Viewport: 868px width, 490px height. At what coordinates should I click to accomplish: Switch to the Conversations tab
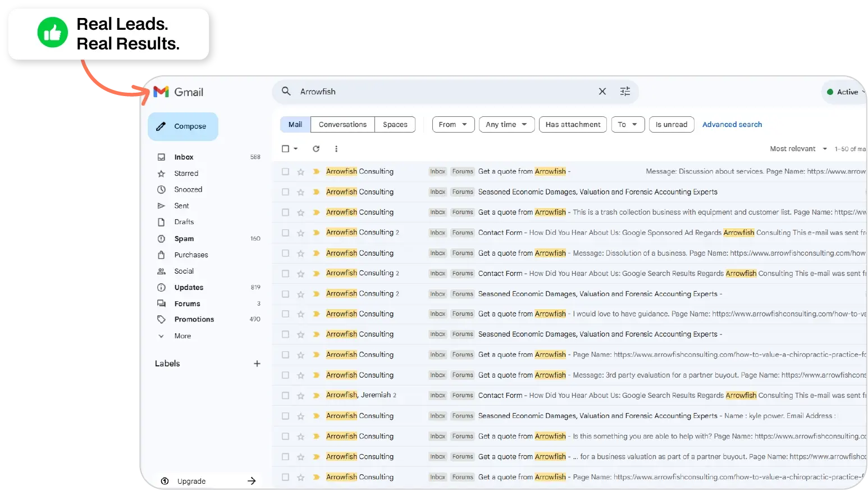[x=342, y=124]
